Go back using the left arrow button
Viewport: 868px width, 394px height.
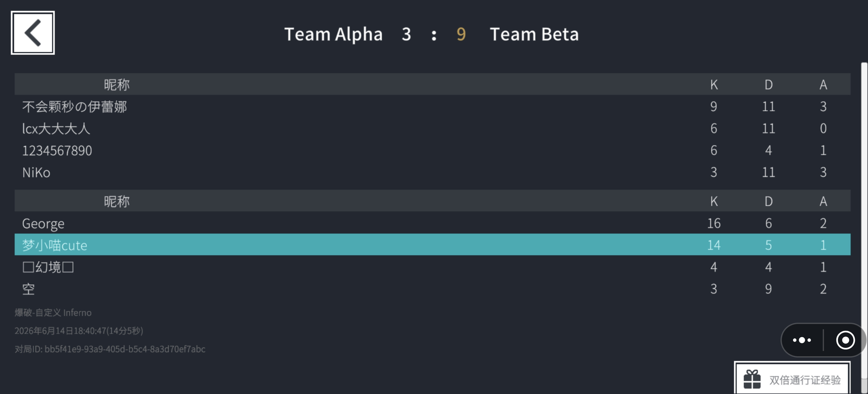(x=33, y=33)
